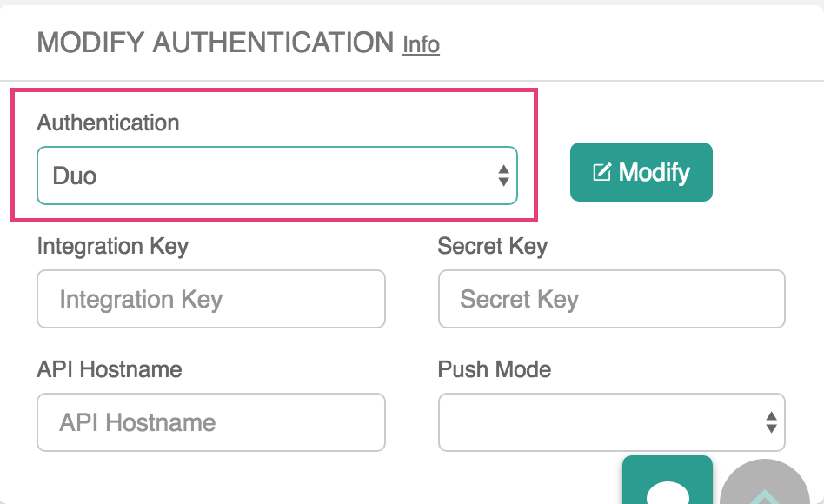Click into the API Hostname text box
This screenshot has width=824, height=504.
click(211, 422)
